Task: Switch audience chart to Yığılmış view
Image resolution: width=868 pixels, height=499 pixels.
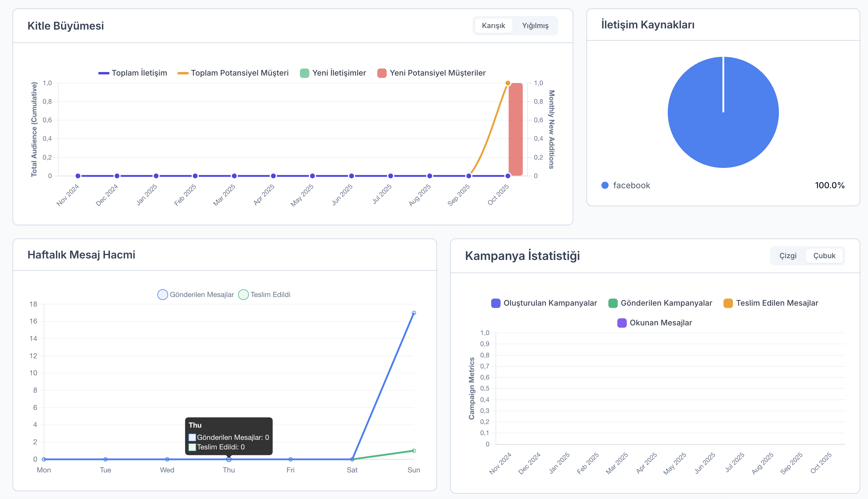Action: point(535,26)
